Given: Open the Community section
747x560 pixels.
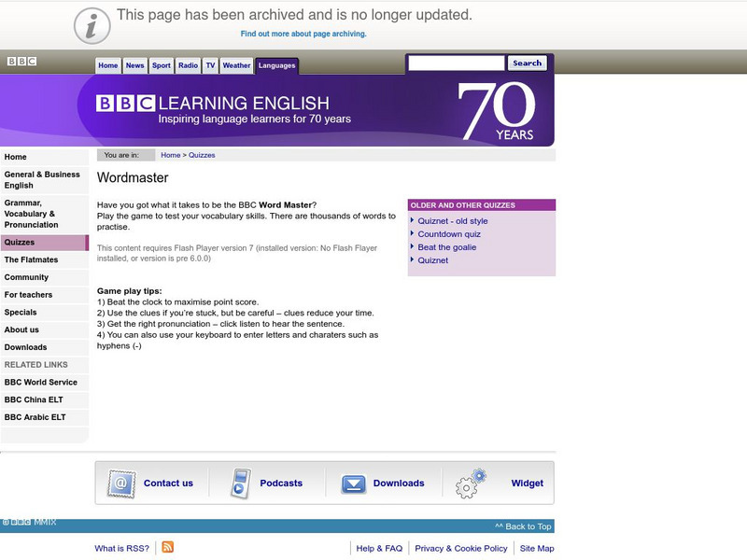Looking at the screenshot, I should click(44, 277).
